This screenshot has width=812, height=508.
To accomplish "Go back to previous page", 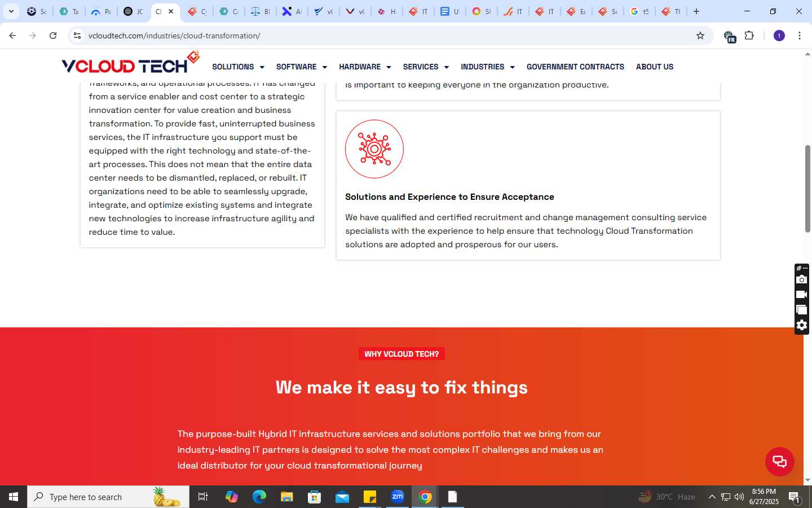I will coord(12,36).
